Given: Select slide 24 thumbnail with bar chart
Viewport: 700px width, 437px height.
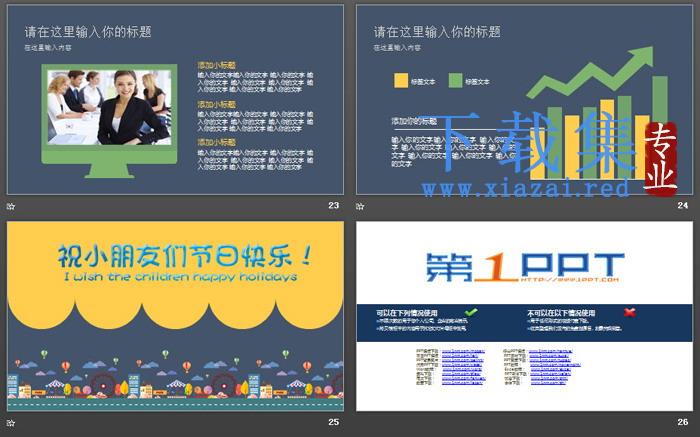Looking at the screenshot, I should pos(524,100).
